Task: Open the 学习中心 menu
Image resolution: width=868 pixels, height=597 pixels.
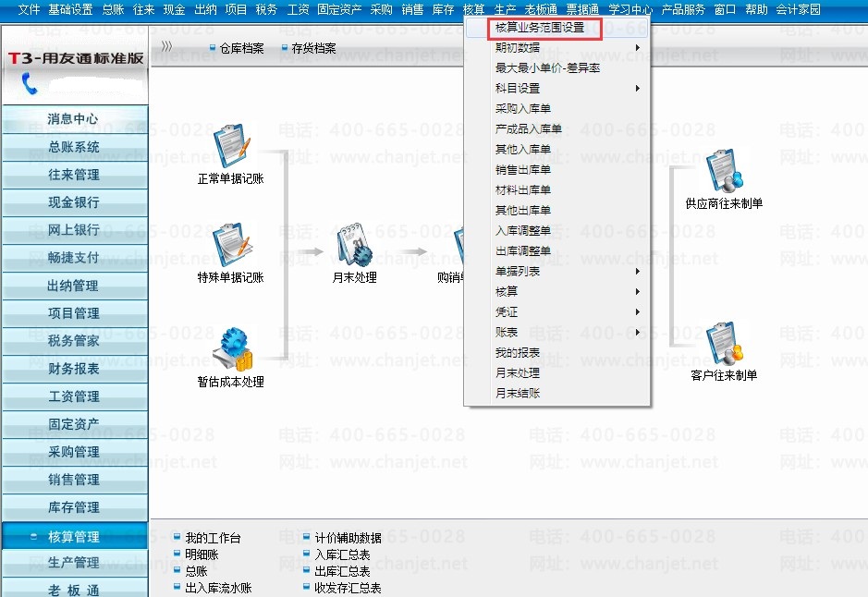Action: point(630,9)
